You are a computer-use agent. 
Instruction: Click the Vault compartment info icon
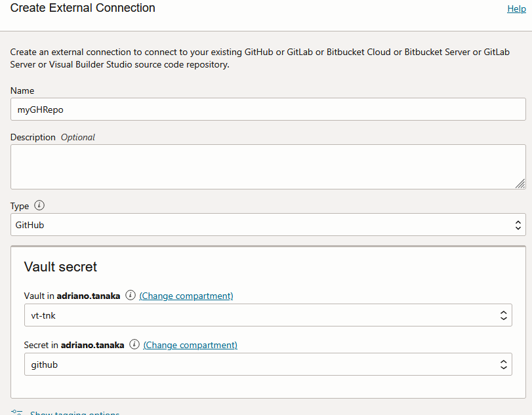coord(131,295)
